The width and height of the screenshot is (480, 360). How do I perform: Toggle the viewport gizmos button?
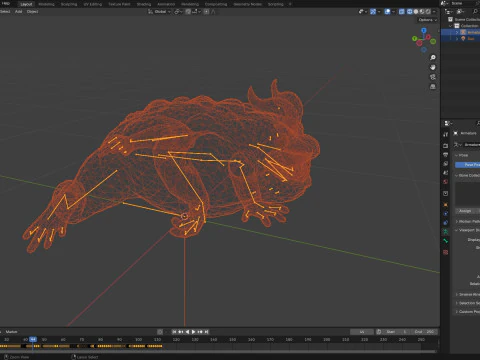coord(373,12)
